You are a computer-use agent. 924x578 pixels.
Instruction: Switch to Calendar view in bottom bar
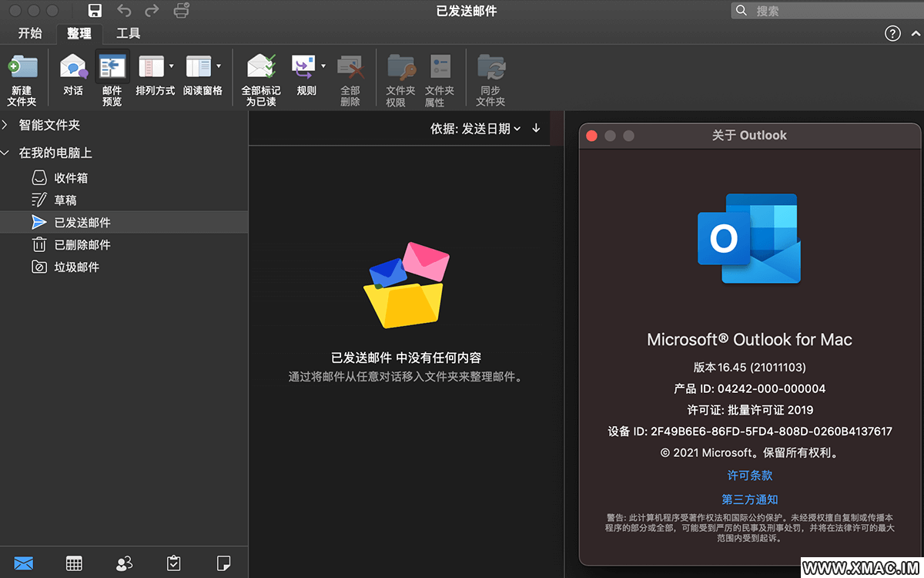pyautogui.click(x=74, y=563)
